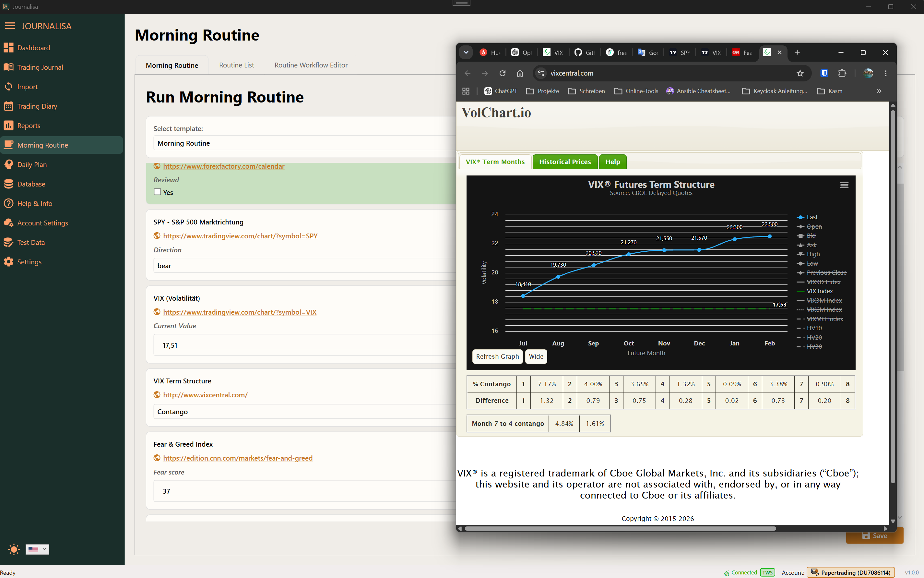Open the chart context hamburger menu
The height and width of the screenshot is (578, 924).
[844, 185]
